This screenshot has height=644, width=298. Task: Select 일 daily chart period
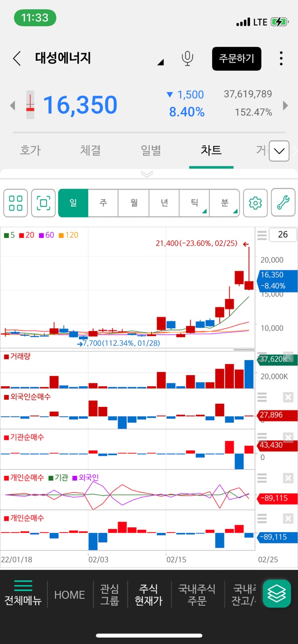pos(73,203)
